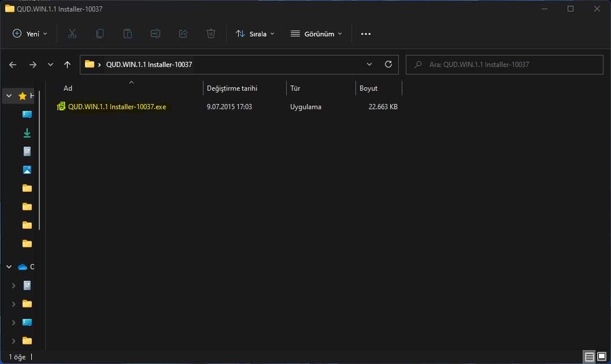Click the search box for QUD.WIN.1.1 Installer-10037
This screenshot has width=611, height=364.
tap(503, 65)
